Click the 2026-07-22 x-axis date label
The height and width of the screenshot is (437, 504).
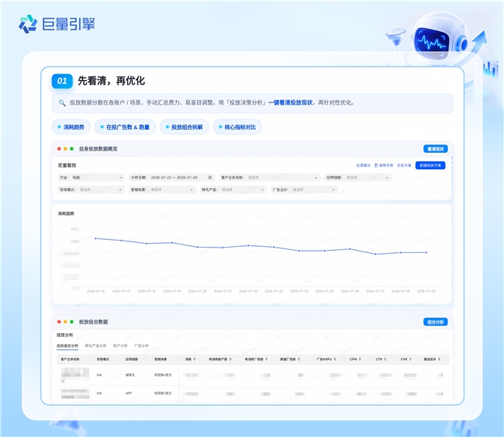(x=248, y=291)
